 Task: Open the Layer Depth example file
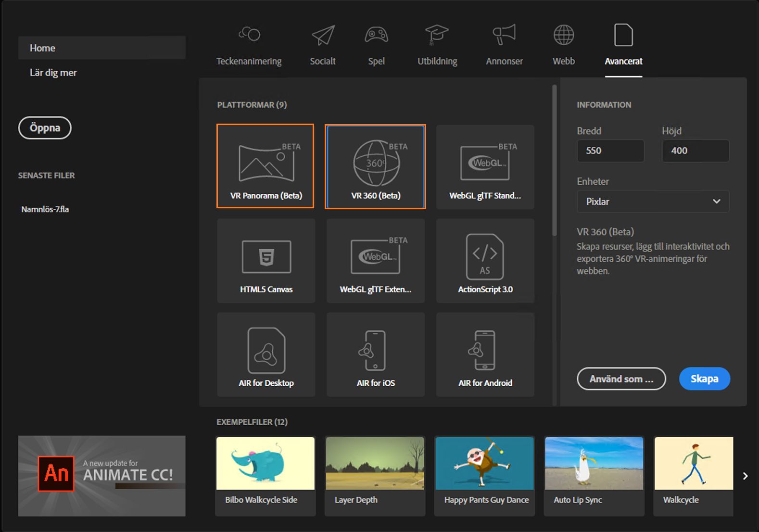(375, 476)
